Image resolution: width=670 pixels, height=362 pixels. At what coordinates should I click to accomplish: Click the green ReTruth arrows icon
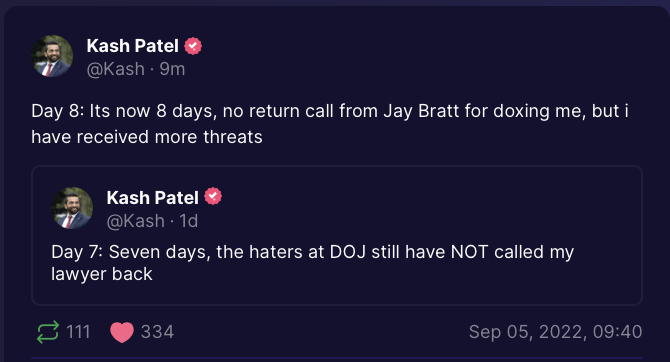coord(47,332)
